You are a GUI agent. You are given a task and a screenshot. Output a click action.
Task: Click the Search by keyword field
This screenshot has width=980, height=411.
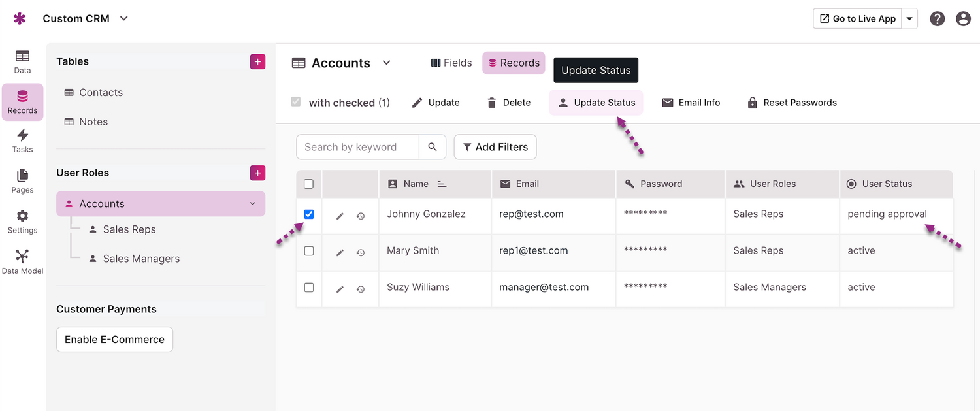357,147
